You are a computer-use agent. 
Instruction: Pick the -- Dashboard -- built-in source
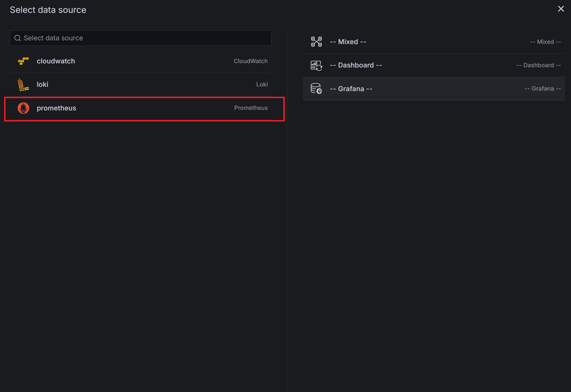point(356,65)
